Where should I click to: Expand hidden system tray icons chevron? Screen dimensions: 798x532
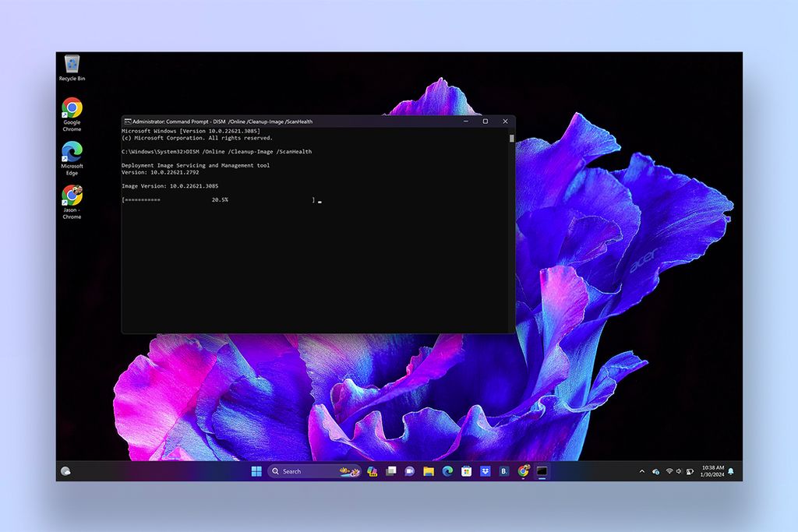click(641, 471)
